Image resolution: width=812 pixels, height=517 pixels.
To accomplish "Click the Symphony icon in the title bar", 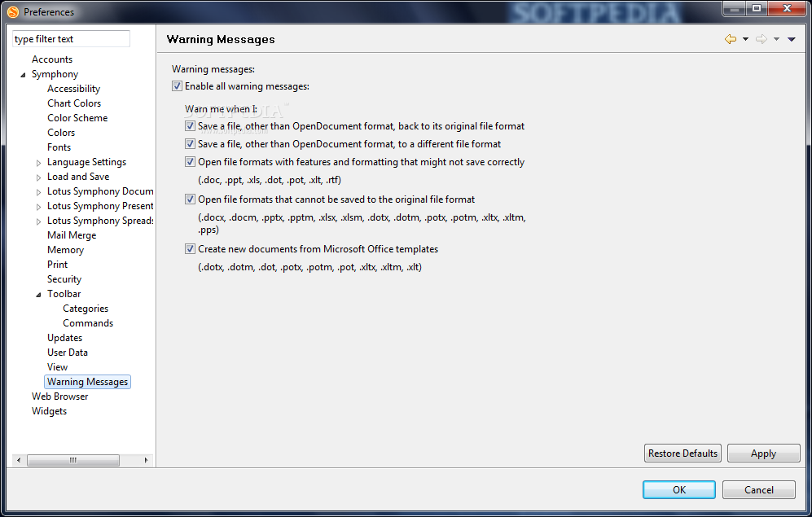I will 13,11.
